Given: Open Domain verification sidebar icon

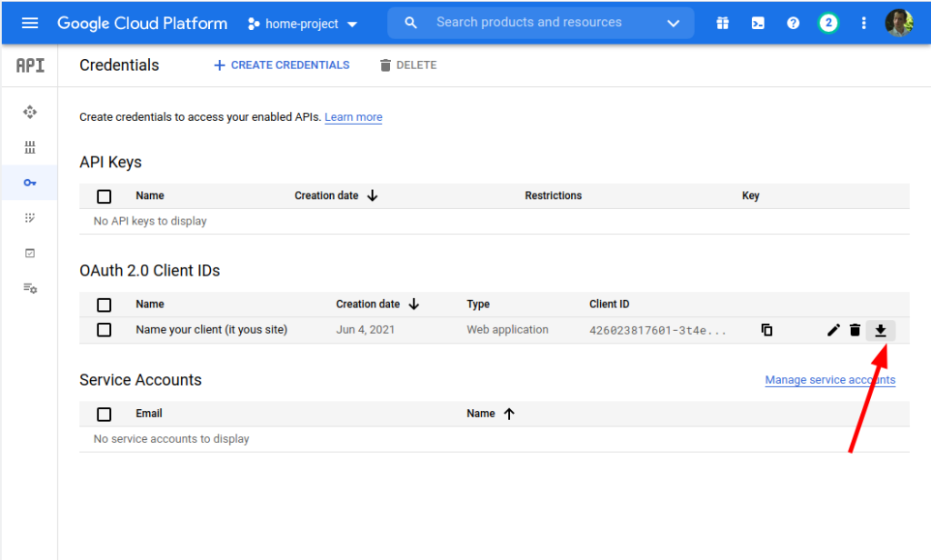Looking at the screenshot, I should click(30, 253).
